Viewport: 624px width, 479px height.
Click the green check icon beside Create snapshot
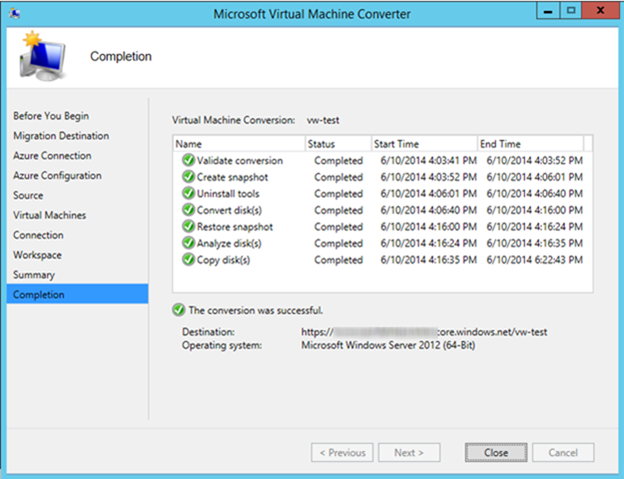[188, 177]
